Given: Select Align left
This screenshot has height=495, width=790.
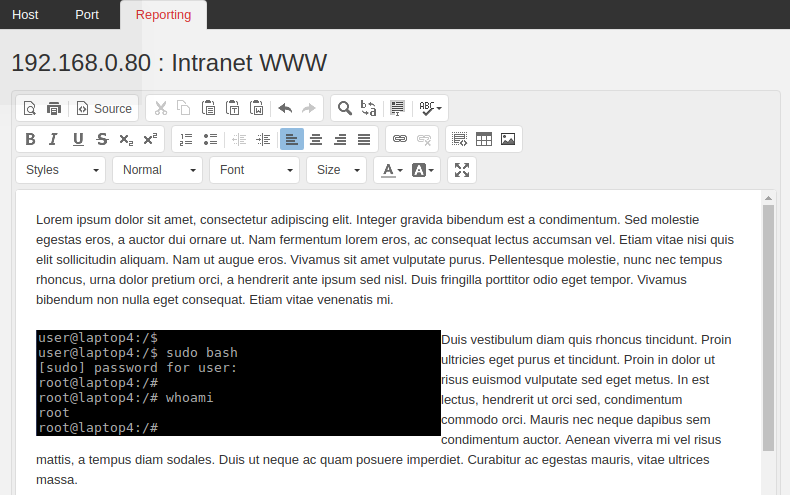Looking at the screenshot, I should (292, 139).
